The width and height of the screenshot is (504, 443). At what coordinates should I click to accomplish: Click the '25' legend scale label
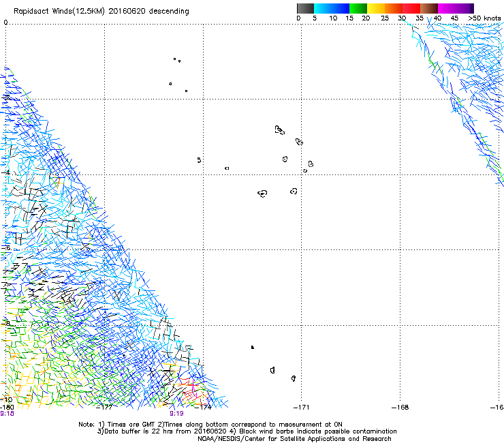(x=385, y=18)
